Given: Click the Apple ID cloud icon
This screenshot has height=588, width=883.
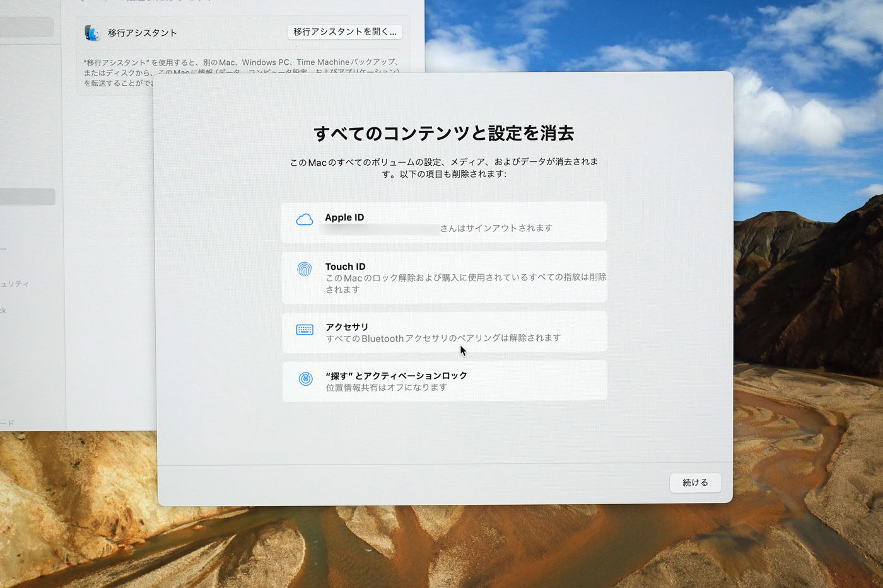Looking at the screenshot, I should pyautogui.click(x=305, y=220).
